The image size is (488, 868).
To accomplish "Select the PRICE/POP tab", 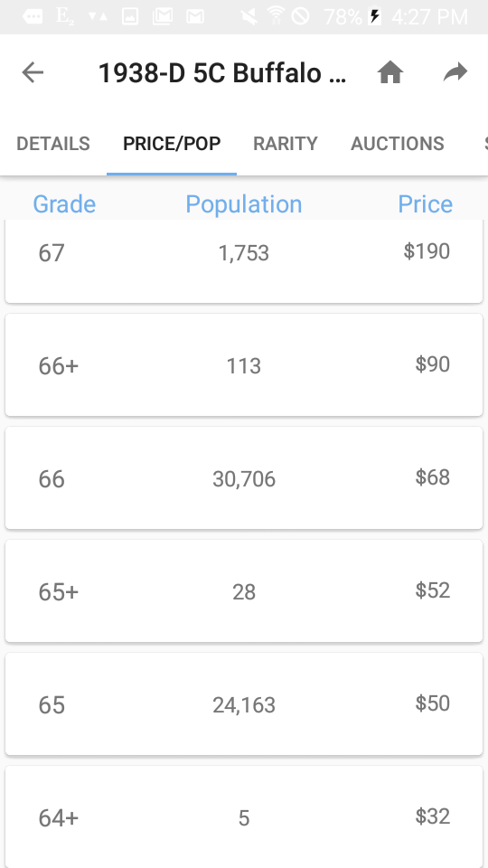I will pos(172,144).
